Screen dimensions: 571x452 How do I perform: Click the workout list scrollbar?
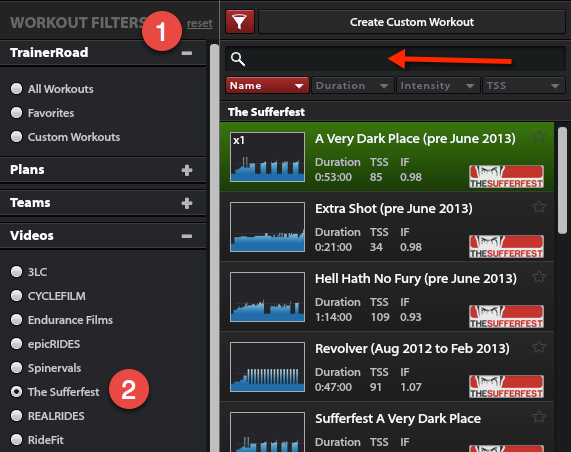pyautogui.click(x=562, y=180)
